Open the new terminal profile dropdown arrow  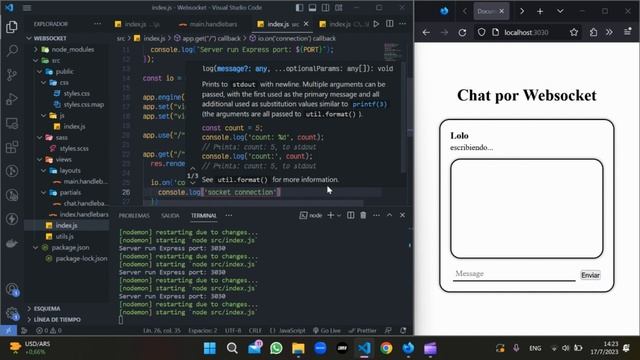(339, 215)
